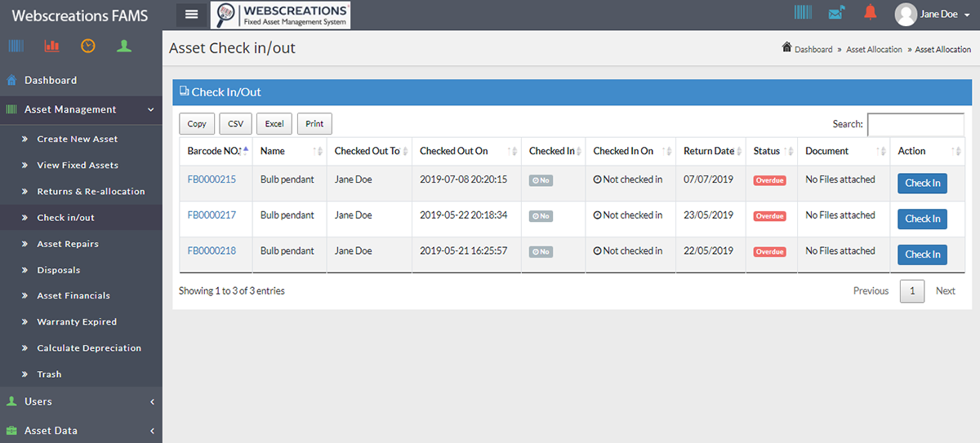Sort by Document column
The height and width of the screenshot is (443, 980).
[844, 151]
